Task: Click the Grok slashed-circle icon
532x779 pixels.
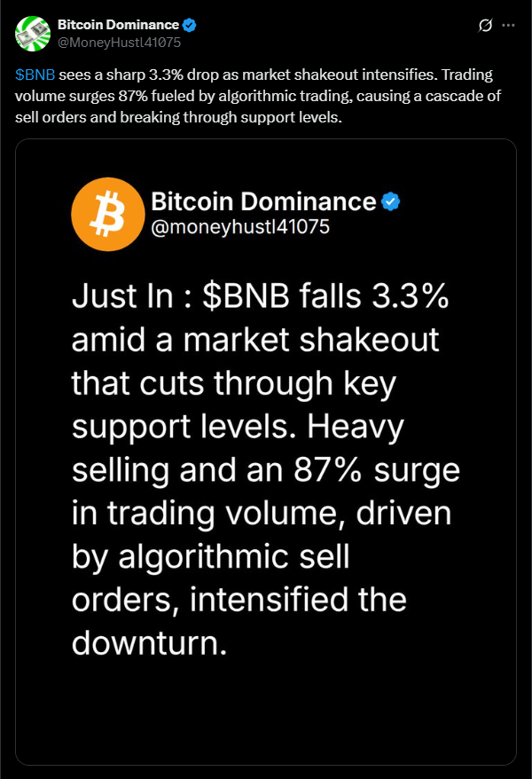Action: coord(485,26)
